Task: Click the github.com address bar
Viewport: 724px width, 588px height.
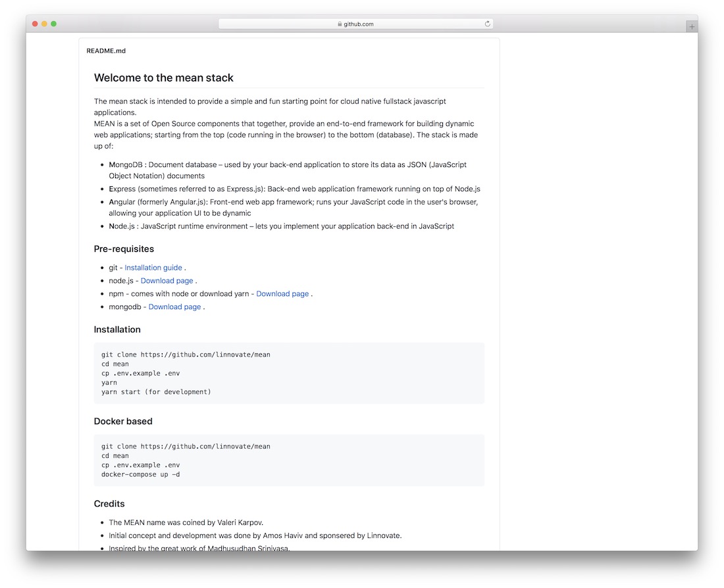Action: (355, 24)
